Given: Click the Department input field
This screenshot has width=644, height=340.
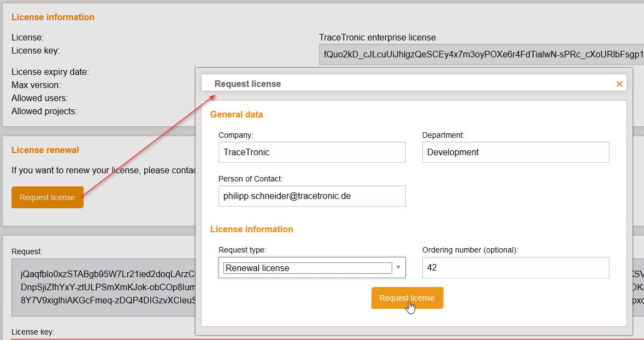Looking at the screenshot, I should pyautogui.click(x=515, y=152).
